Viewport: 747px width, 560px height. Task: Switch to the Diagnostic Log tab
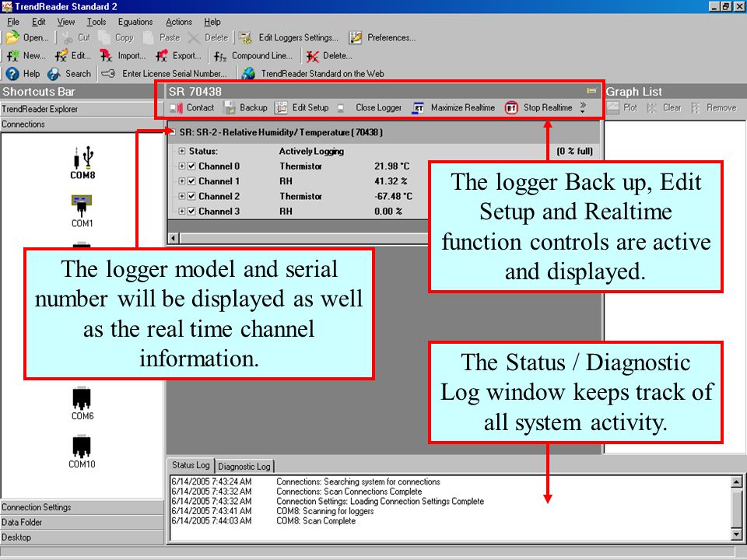pyautogui.click(x=244, y=466)
